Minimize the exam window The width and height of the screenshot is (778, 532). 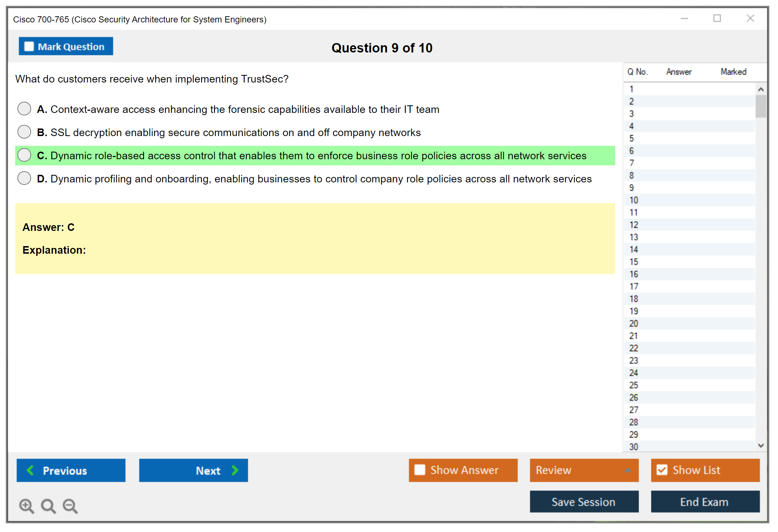click(x=684, y=18)
